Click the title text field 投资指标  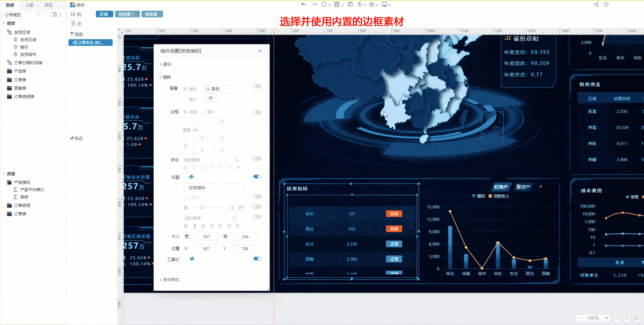(x=214, y=188)
